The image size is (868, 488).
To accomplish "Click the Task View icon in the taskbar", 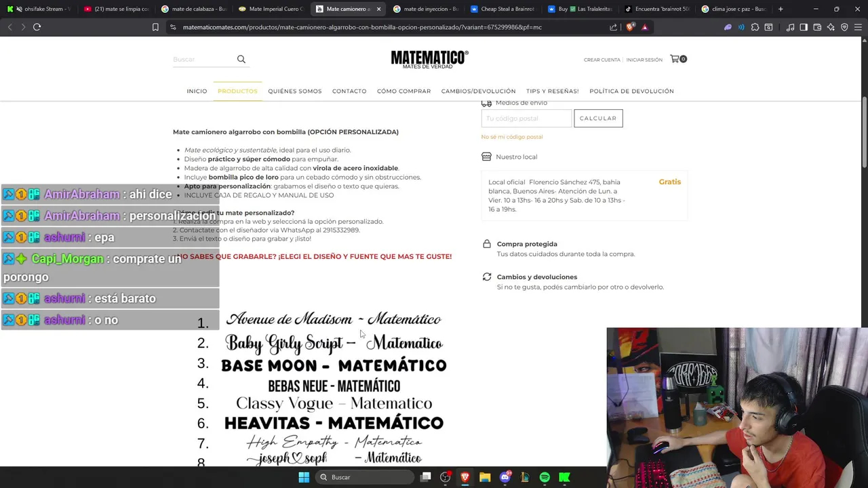I will (x=425, y=477).
